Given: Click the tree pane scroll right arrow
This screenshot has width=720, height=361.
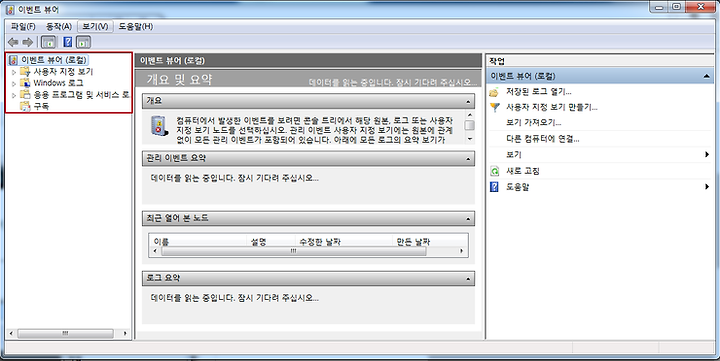Looking at the screenshot, I should (125, 333).
